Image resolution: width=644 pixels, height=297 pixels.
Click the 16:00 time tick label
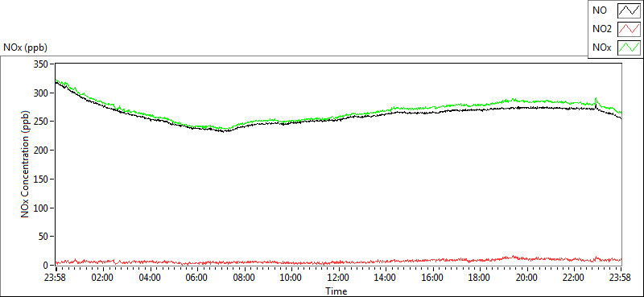tap(433, 277)
